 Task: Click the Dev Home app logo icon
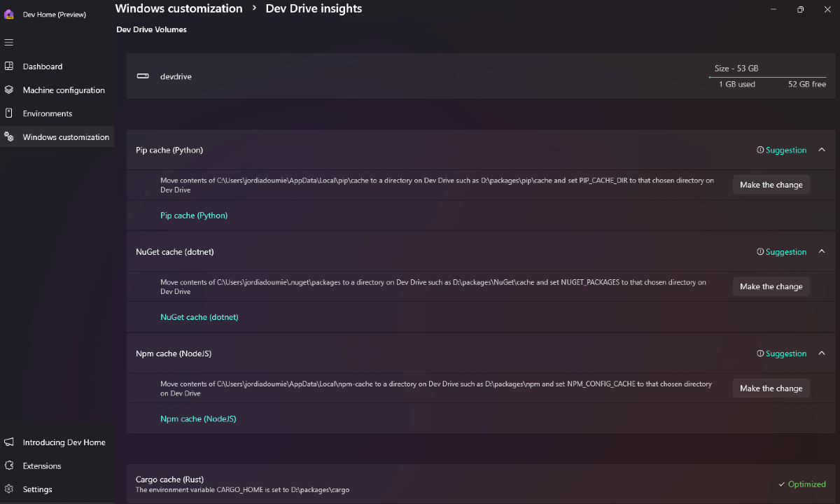(9, 14)
